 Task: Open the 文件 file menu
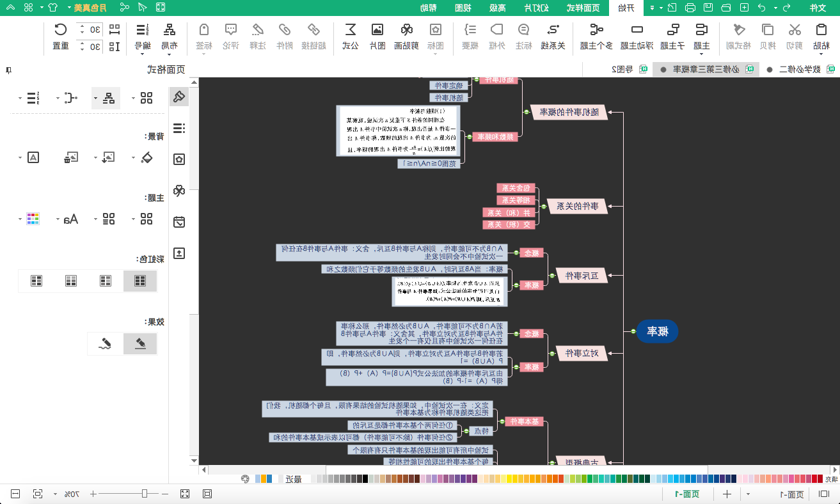click(818, 8)
